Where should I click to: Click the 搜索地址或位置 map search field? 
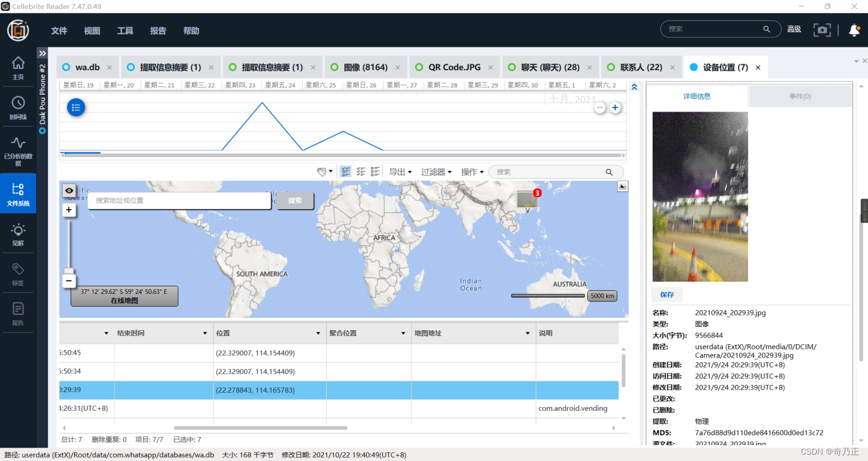[x=180, y=200]
